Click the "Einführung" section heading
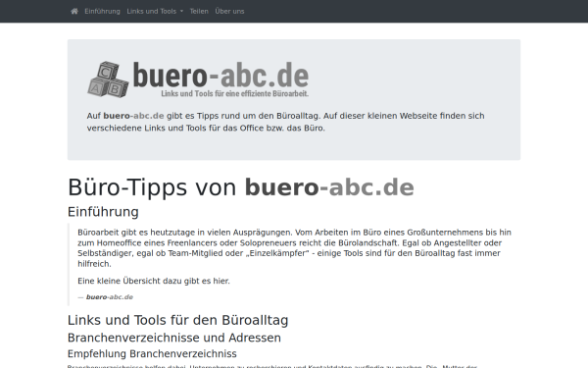The height and width of the screenshot is (368, 588). coord(103,212)
